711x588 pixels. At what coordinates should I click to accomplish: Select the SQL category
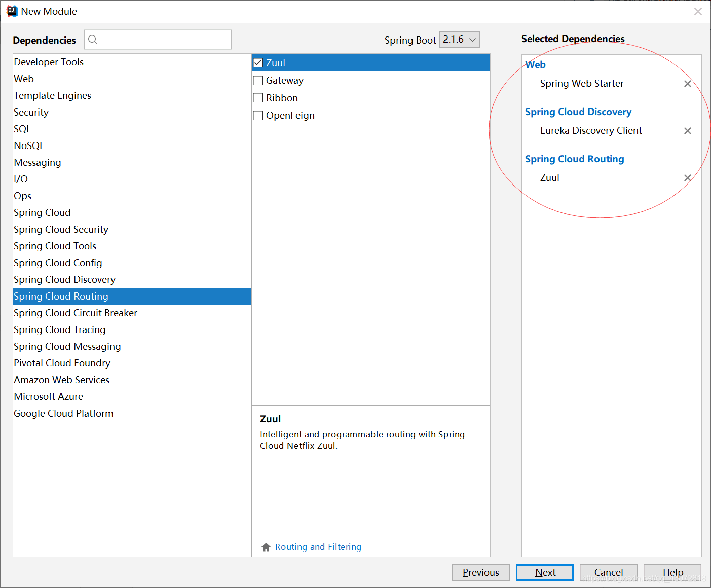pyautogui.click(x=132, y=129)
